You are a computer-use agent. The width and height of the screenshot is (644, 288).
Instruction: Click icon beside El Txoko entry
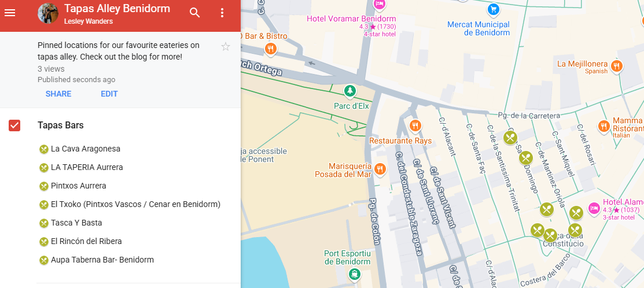click(44, 205)
